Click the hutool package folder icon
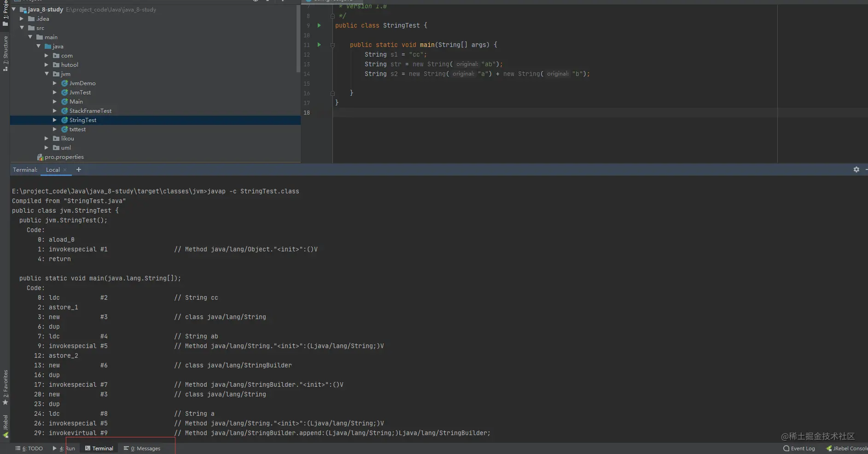The height and width of the screenshot is (454, 868). tap(56, 65)
